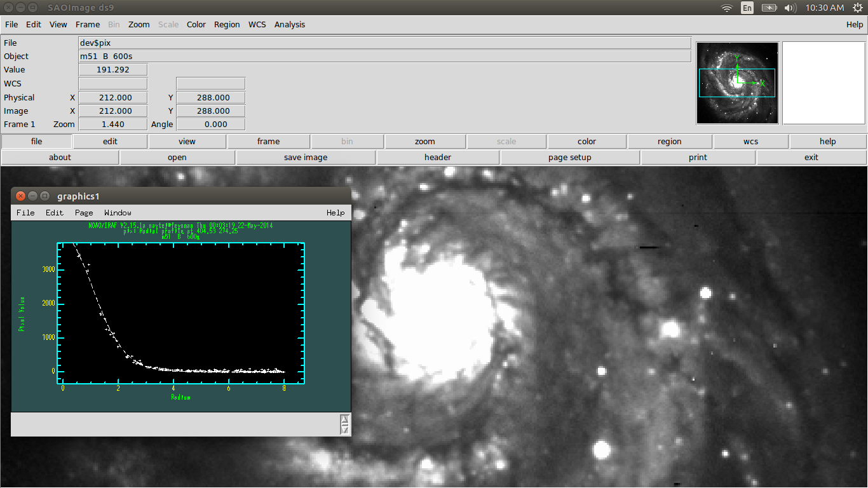Image resolution: width=868 pixels, height=488 pixels.
Task: Open the Color menu in ds9
Action: tap(196, 25)
